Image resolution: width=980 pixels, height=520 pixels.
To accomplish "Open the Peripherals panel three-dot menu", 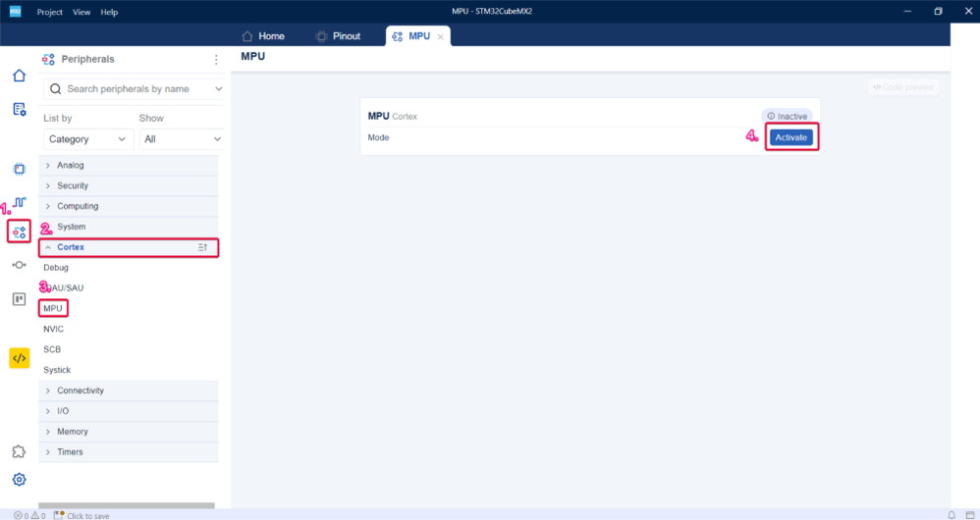I will coord(216,59).
